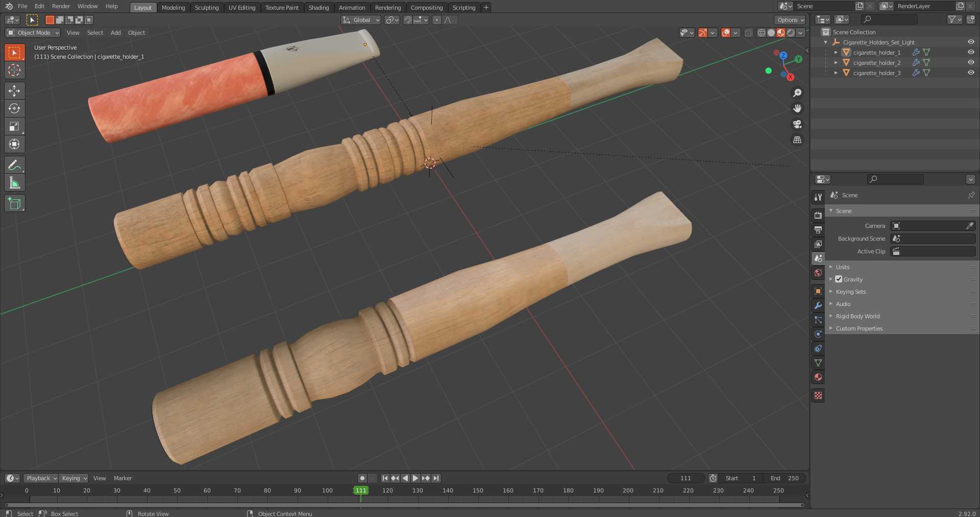Open the Render properties tab

point(818,215)
